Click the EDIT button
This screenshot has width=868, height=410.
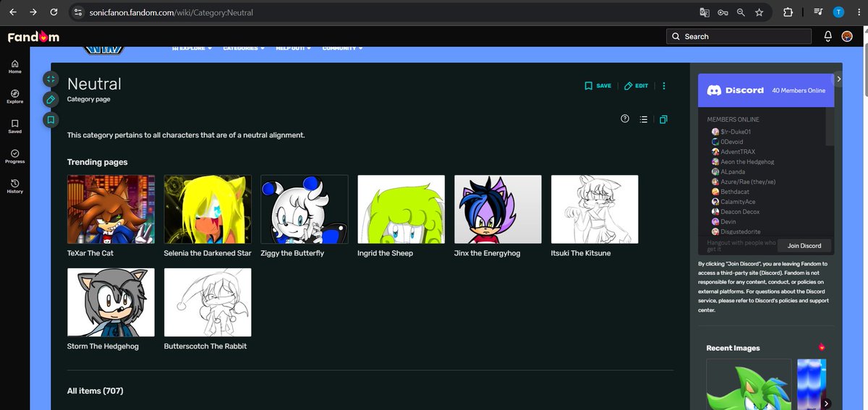pyautogui.click(x=636, y=85)
